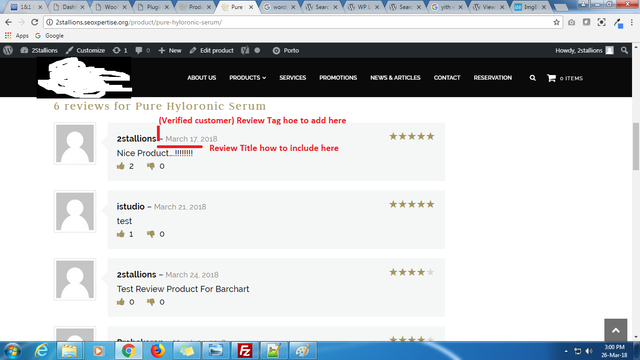Viewport: 640px width, 360px height.
Task: Click the scroll-to-top arrow button
Action: (x=616, y=330)
